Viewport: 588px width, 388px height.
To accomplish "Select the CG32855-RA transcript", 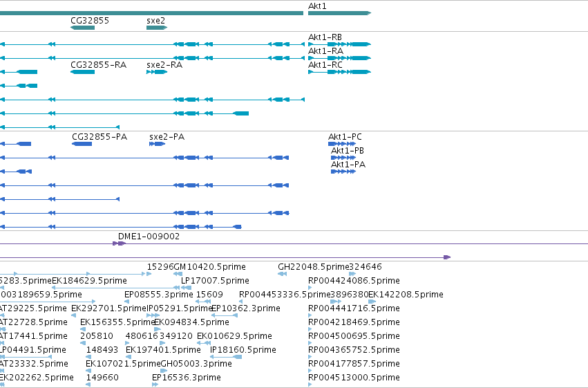I will 82,72.
